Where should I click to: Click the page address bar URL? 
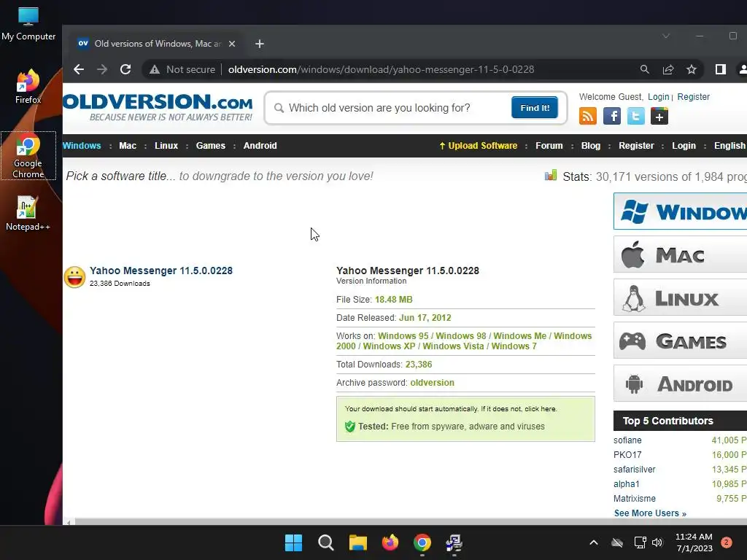click(x=381, y=69)
